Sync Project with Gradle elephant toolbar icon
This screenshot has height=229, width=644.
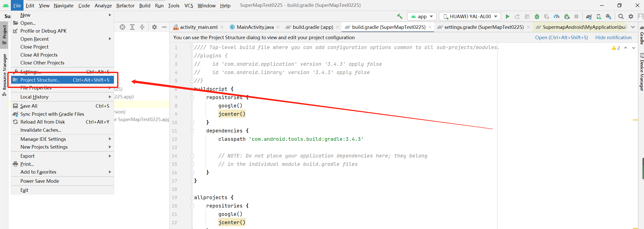(589, 16)
